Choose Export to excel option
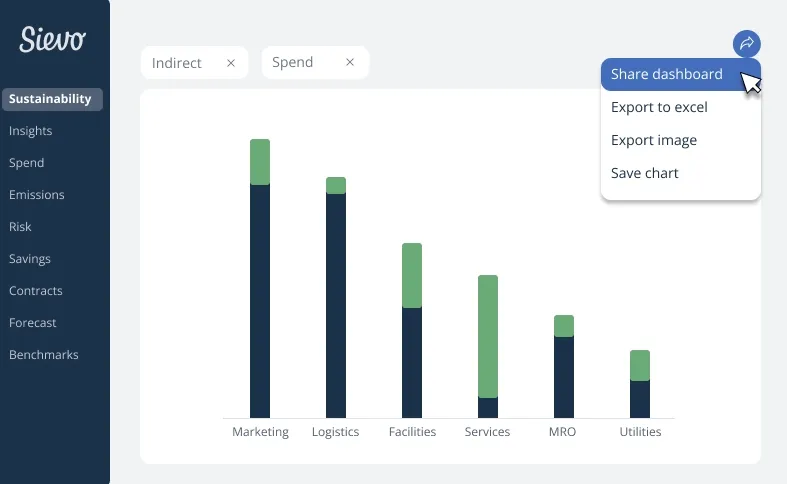 [x=659, y=107]
